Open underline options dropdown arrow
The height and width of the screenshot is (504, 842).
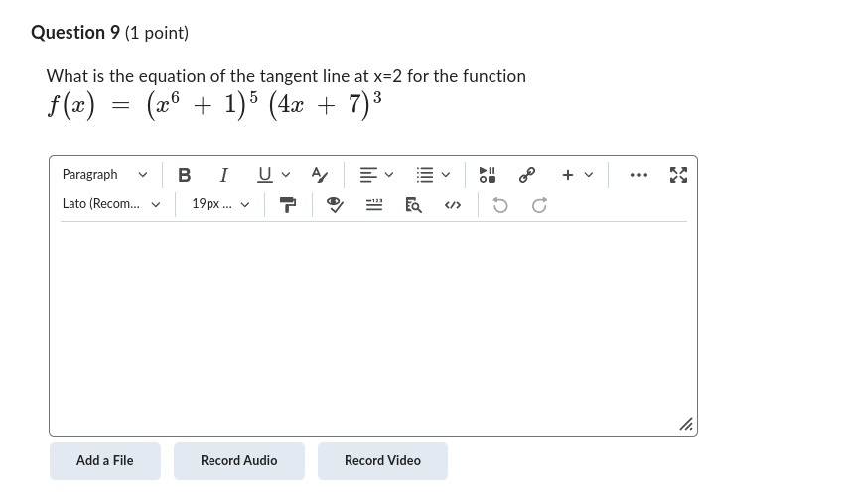point(286,175)
